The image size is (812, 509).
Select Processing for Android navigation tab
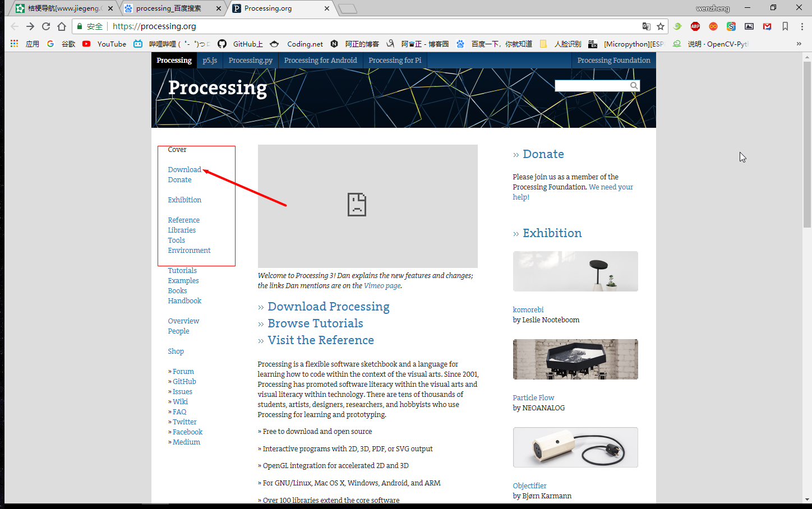point(321,61)
